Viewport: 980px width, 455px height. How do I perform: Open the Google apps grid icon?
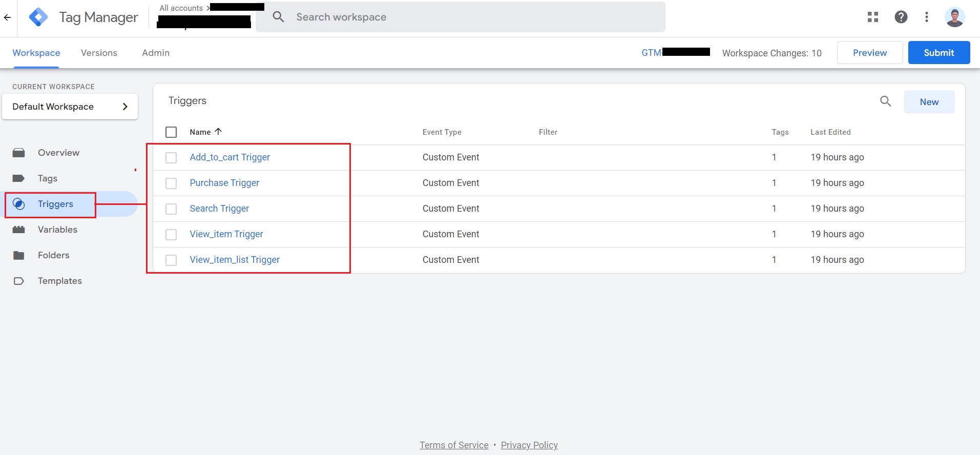(873, 17)
